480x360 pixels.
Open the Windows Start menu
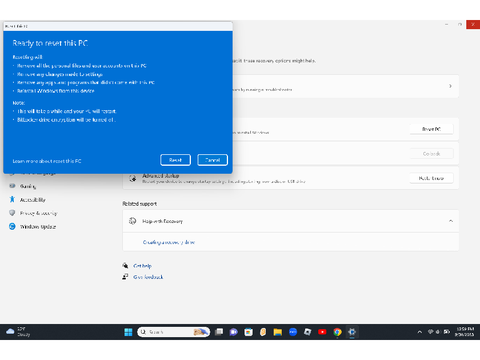128,332
